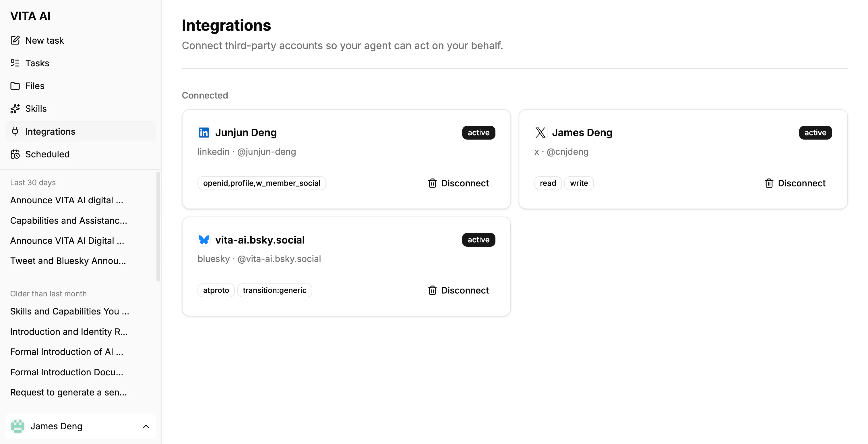This screenshot has height=444, width=868.
Task: Click the X logo on James Deng card
Action: tap(540, 132)
